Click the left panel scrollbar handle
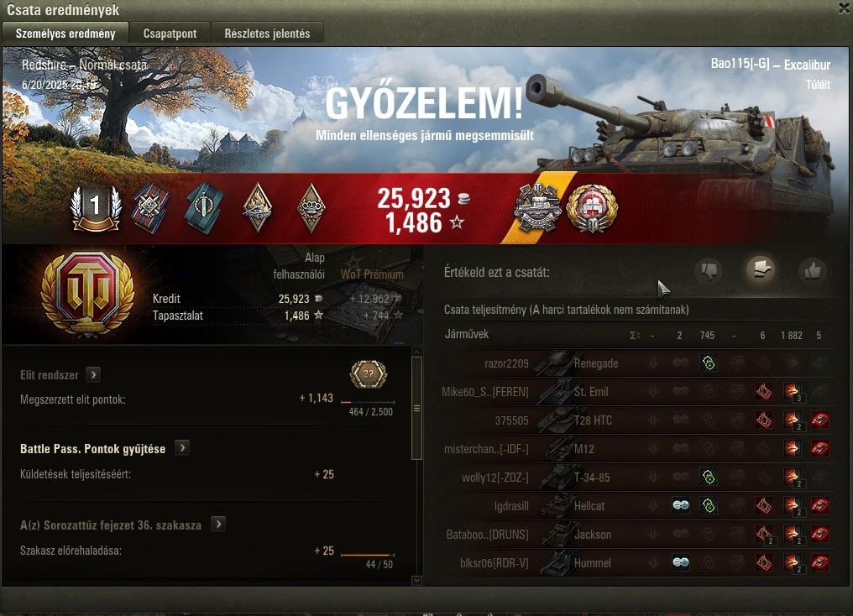The image size is (853, 616). coord(416,409)
